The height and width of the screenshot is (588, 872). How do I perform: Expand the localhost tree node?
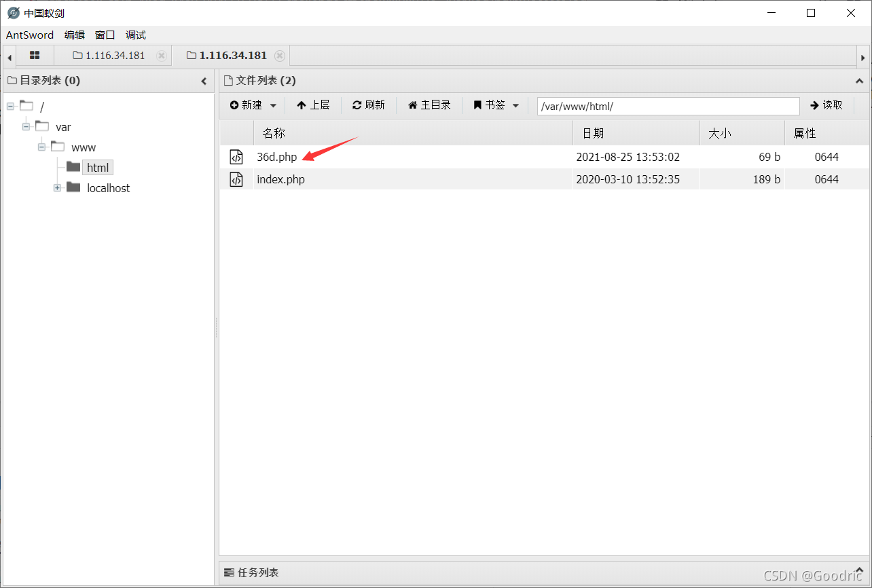click(57, 187)
